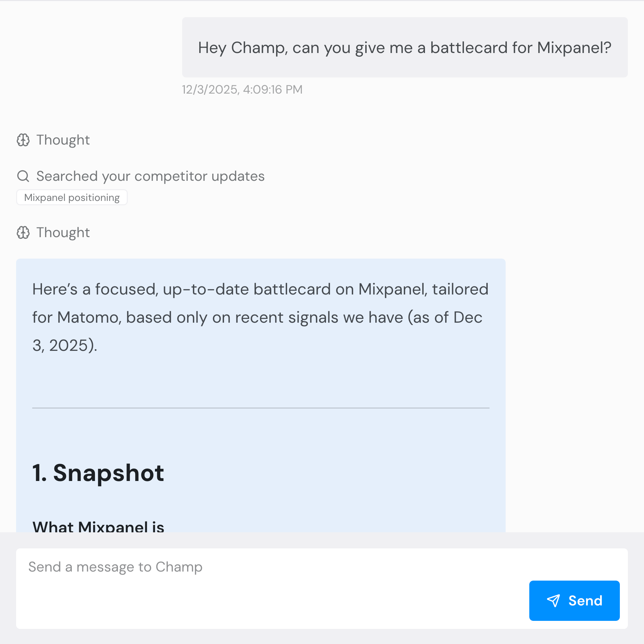
Task: Open the search icon near competitor updates
Action: [x=23, y=176]
